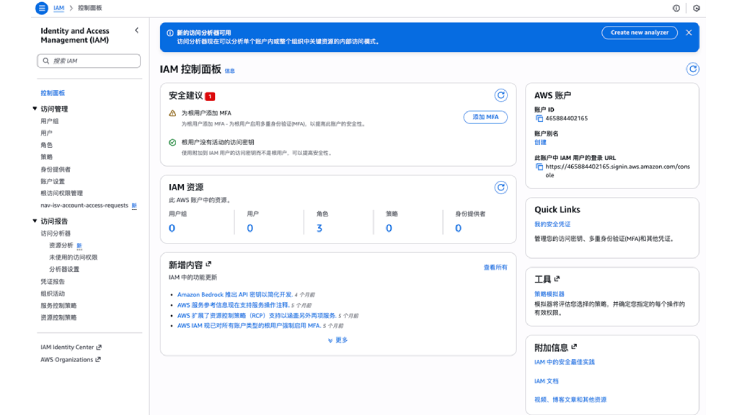Viewport: 739px width, 415px height.
Task: Click the dashboard refresh icon at top right
Action: (x=692, y=69)
